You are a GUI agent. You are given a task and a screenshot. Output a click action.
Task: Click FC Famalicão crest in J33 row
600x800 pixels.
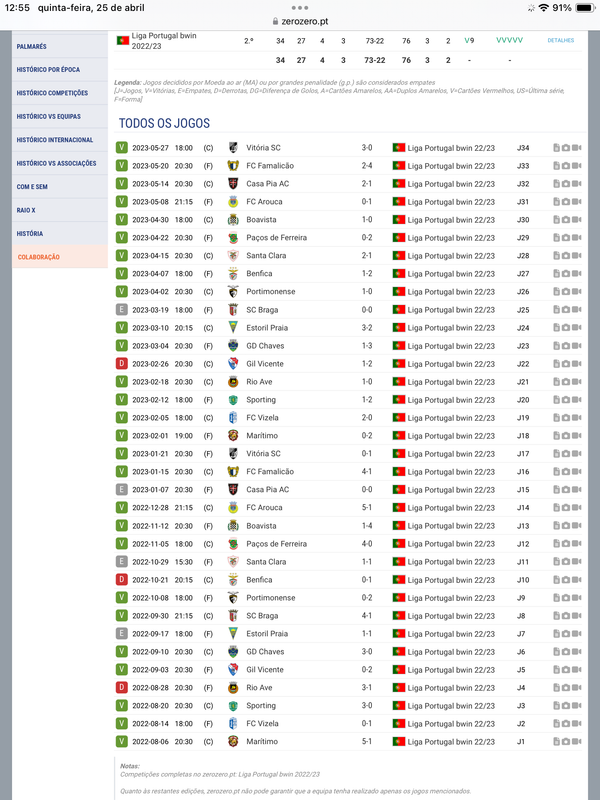(233, 166)
